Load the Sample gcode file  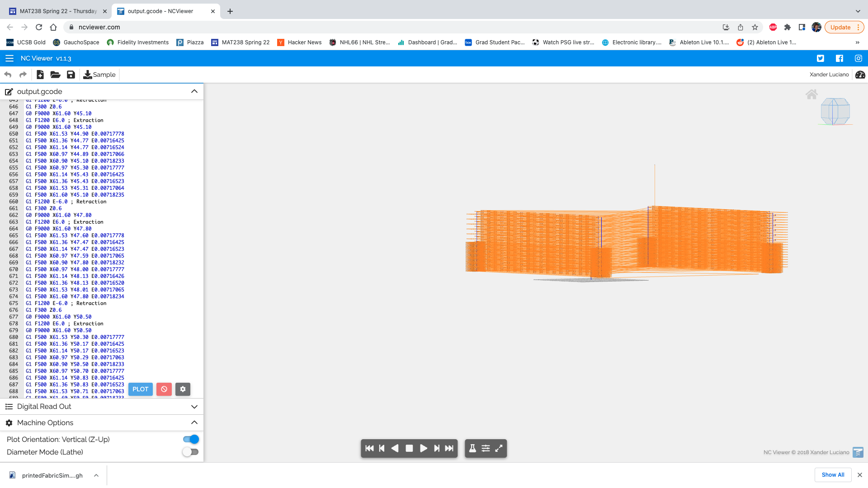click(99, 75)
